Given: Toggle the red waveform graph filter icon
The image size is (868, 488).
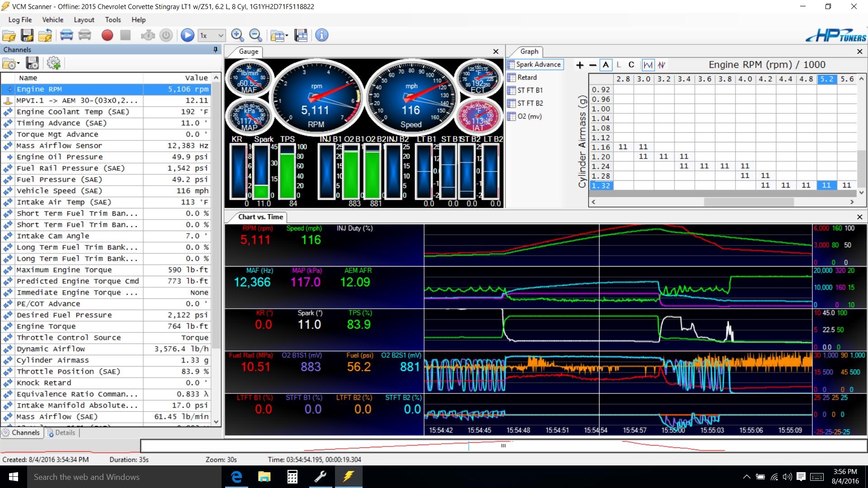Looking at the screenshot, I should click(x=661, y=65).
